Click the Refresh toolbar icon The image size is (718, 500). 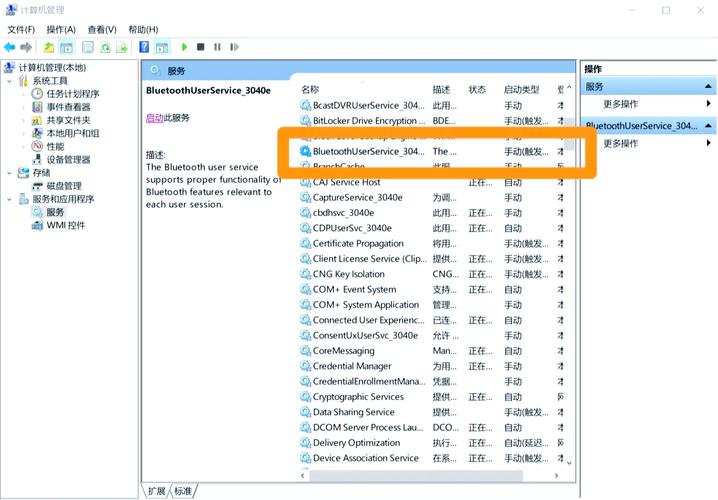pos(105,47)
